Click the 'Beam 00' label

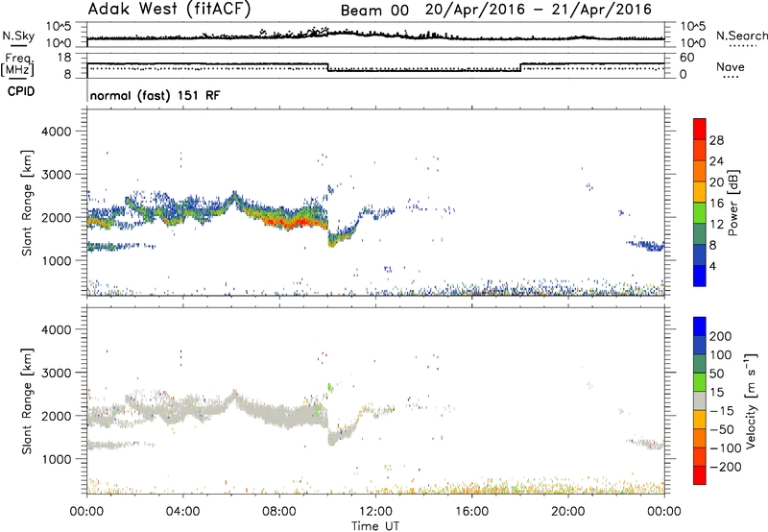[374, 11]
